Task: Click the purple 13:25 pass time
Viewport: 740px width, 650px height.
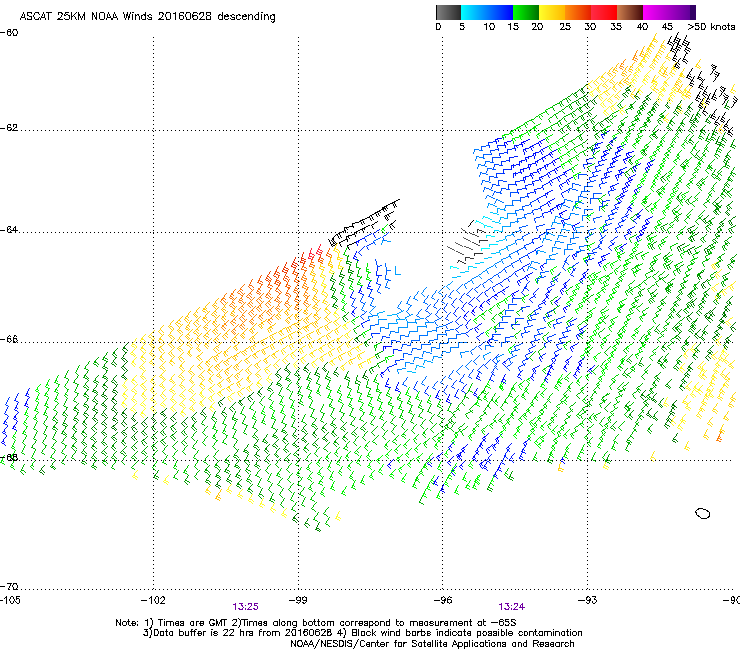Action: click(x=245, y=607)
